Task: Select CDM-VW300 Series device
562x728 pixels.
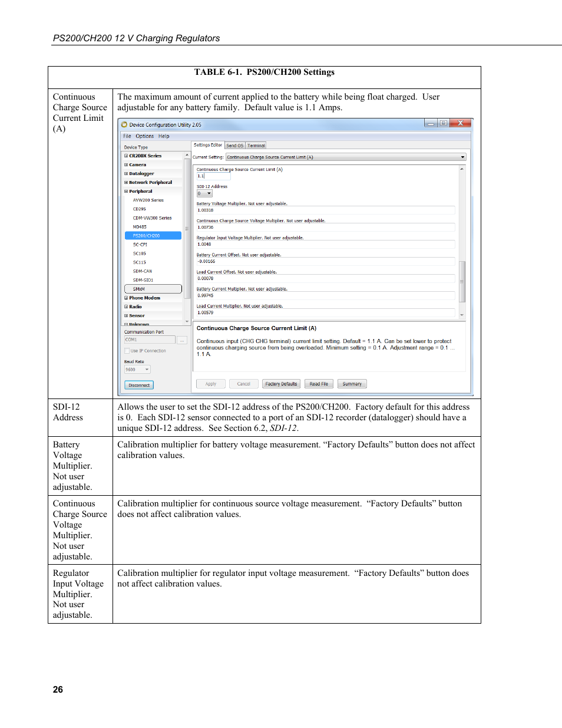Action: pos(153,218)
